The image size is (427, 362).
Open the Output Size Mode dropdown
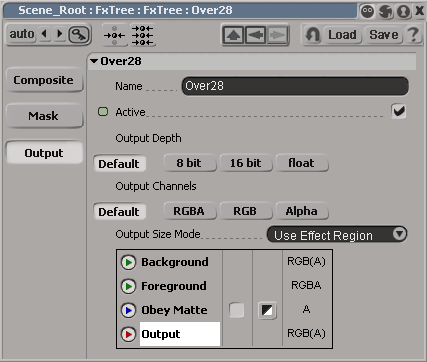coord(337,235)
